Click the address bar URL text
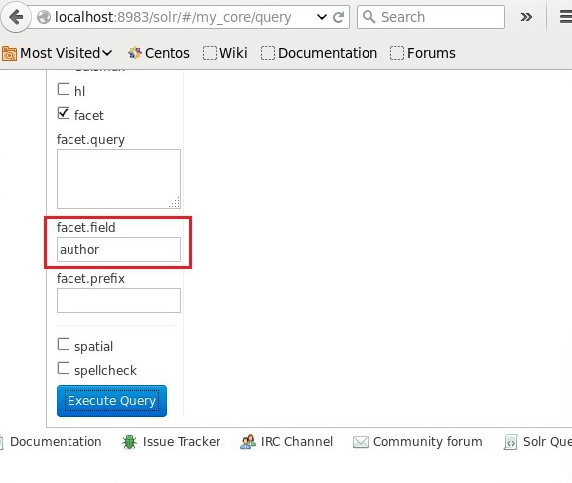The image size is (572, 483). (x=173, y=17)
